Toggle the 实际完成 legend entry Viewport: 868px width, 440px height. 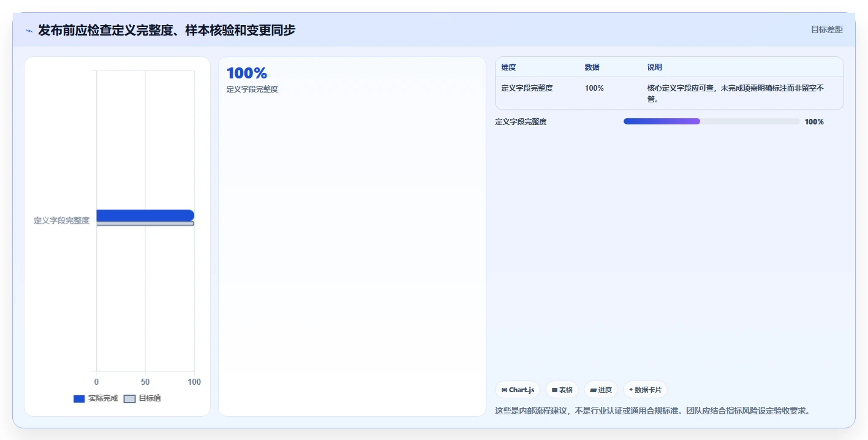(x=96, y=398)
